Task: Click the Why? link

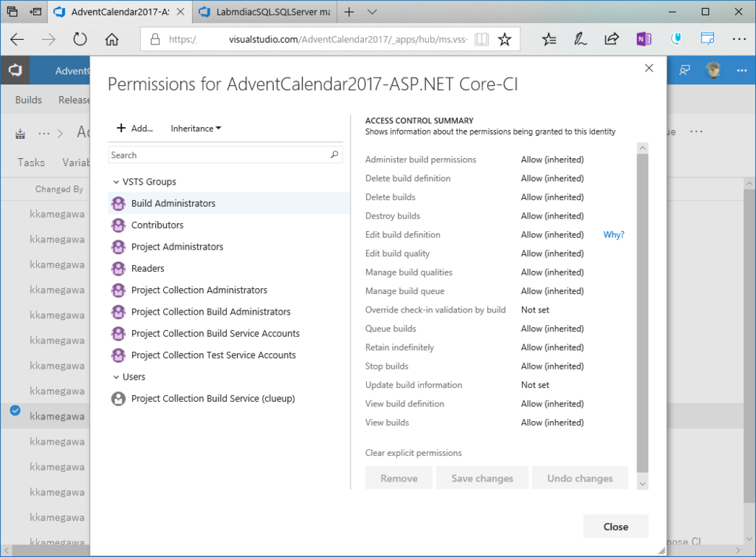Action: (614, 235)
